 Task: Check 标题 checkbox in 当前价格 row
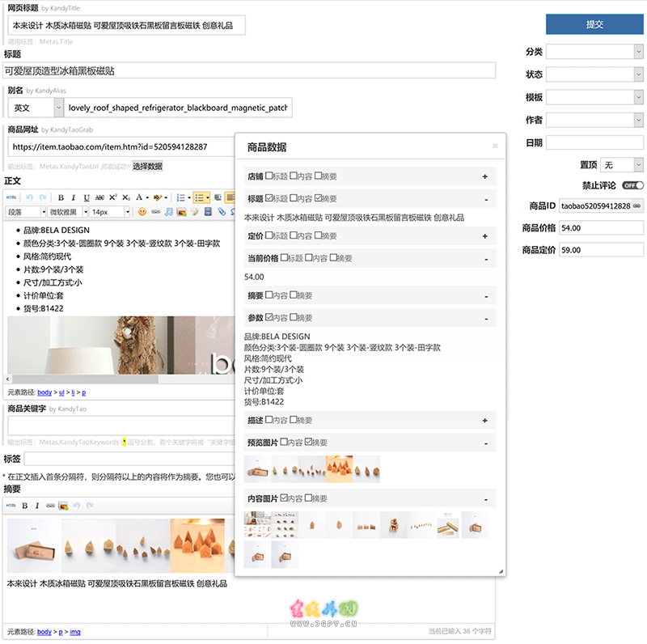[284, 257]
